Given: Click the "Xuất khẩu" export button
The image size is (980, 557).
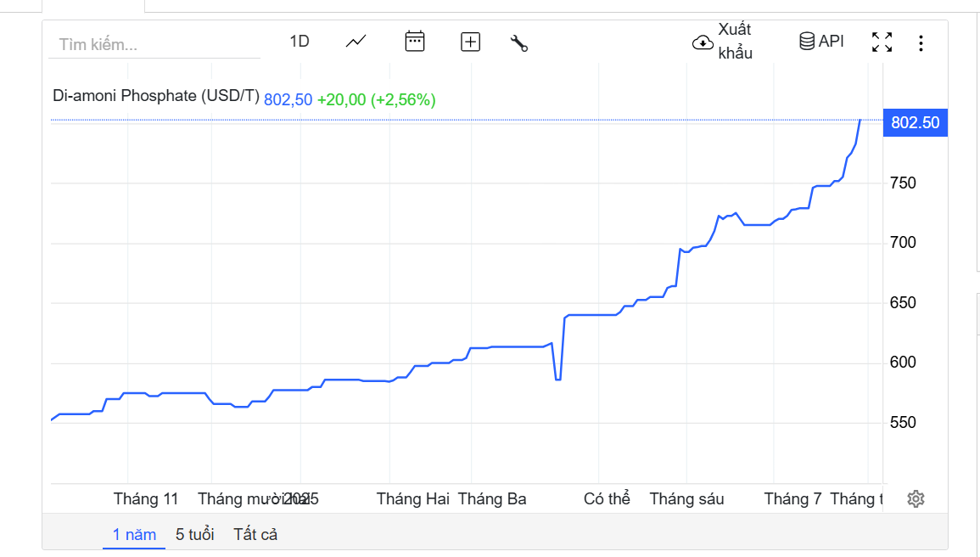Looking at the screenshot, I should pyautogui.click(x=735, y=42).
